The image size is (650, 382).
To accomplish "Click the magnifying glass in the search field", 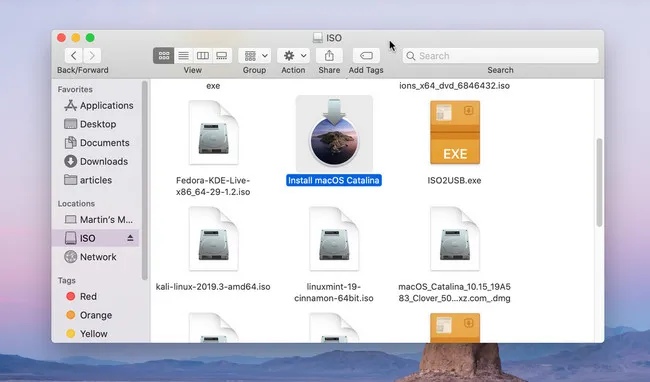I will point(410,56).
